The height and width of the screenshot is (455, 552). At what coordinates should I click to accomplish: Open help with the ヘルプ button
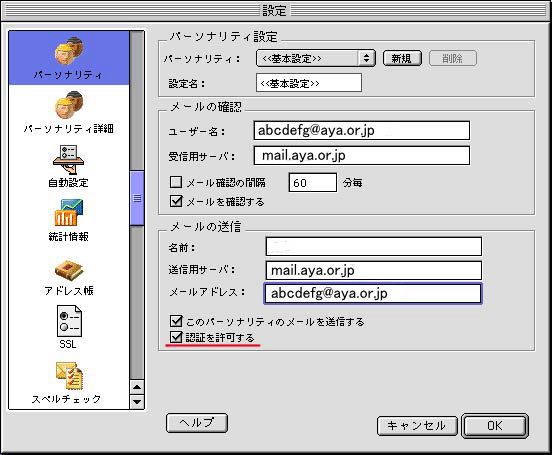(x=197, y=423)
